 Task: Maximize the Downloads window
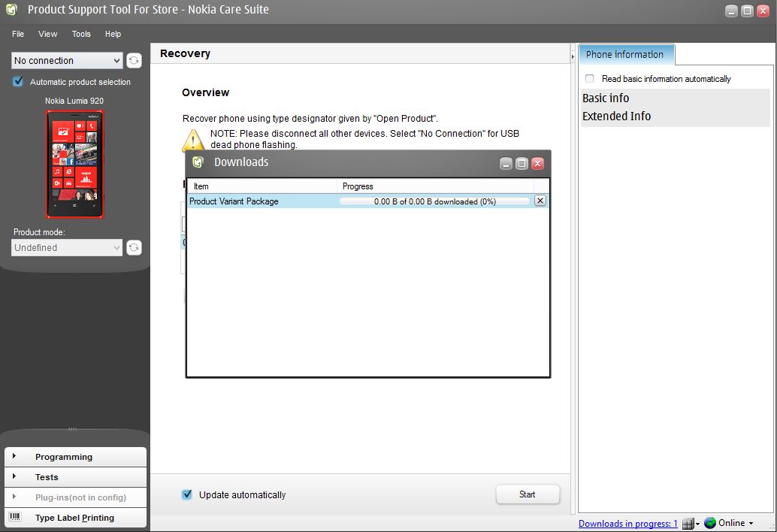522,164
